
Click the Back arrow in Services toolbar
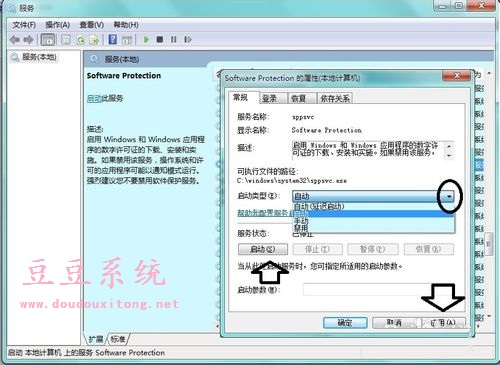(x=14, y=40)
